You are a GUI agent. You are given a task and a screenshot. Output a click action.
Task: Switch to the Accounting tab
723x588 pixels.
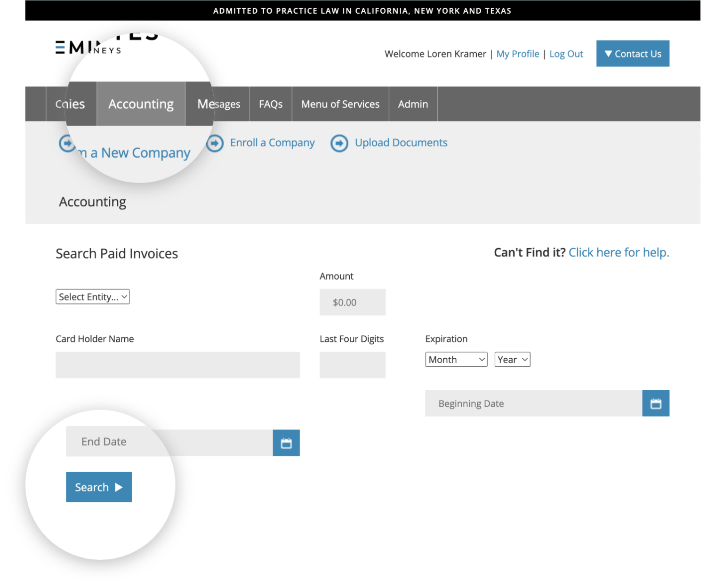[x=140, y=104]
